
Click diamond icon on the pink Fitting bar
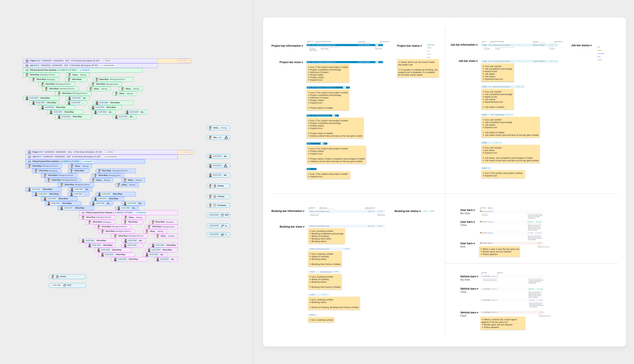click(x=83, y=213)
